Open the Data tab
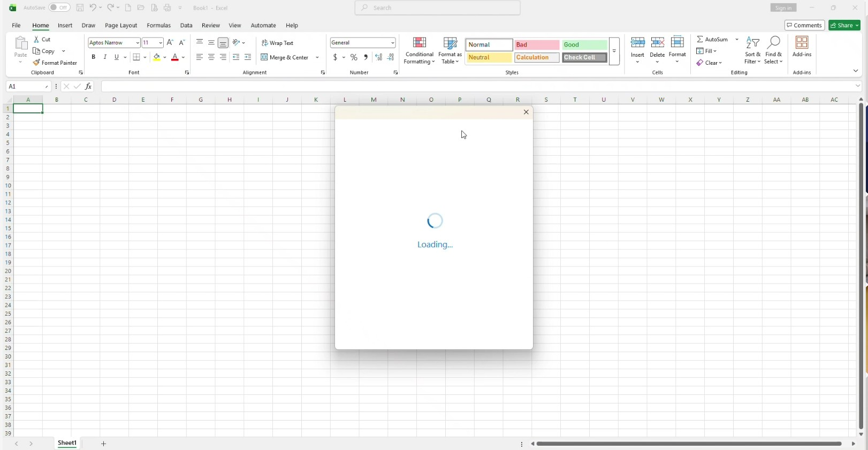Viewport: 868px width, 450px height. (186, 25)
